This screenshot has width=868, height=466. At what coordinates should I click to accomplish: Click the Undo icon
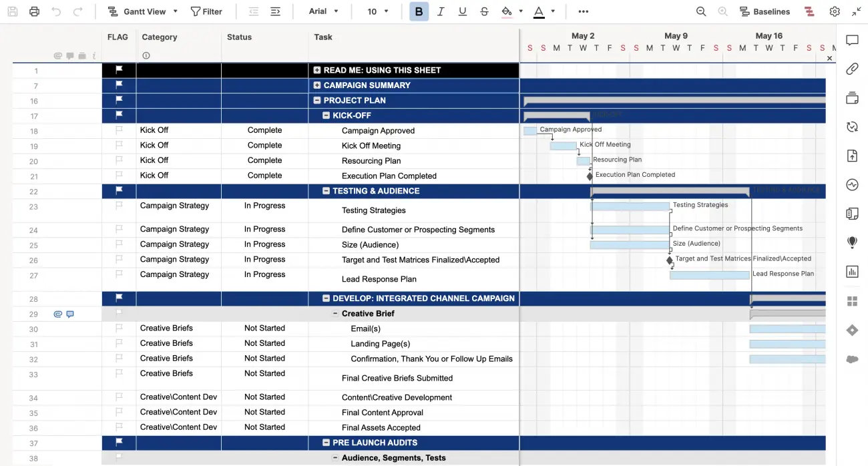(55, 11)
